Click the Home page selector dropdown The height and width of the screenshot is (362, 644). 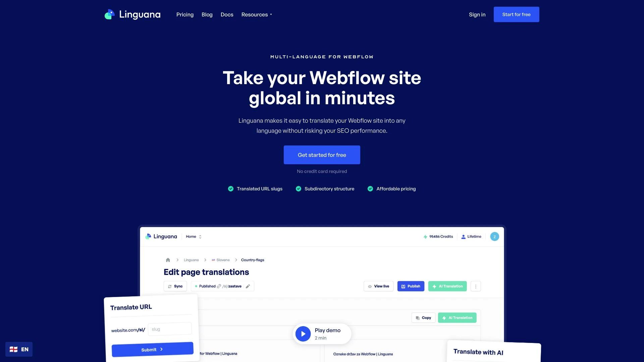(193, 236)
